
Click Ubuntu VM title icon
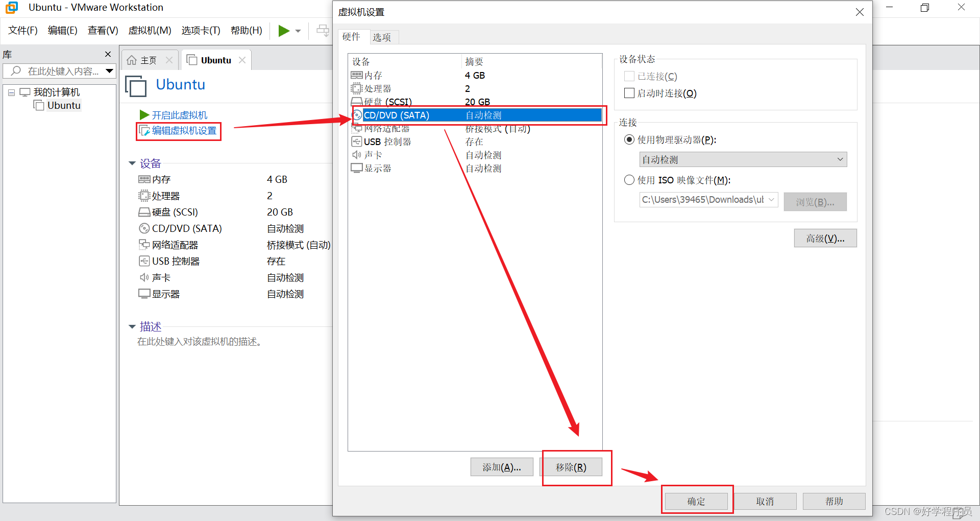[x=136, y=86]
